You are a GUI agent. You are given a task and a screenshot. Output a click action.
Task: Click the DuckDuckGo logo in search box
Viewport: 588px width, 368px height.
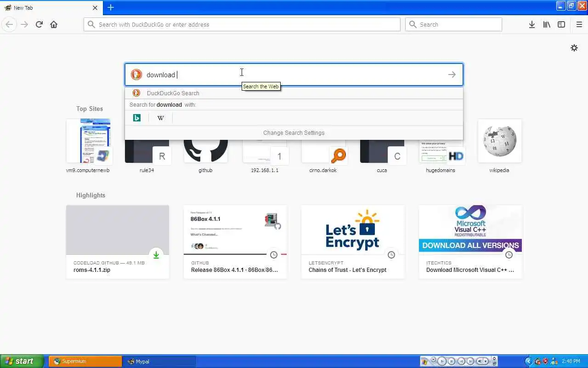pos(136,75)
